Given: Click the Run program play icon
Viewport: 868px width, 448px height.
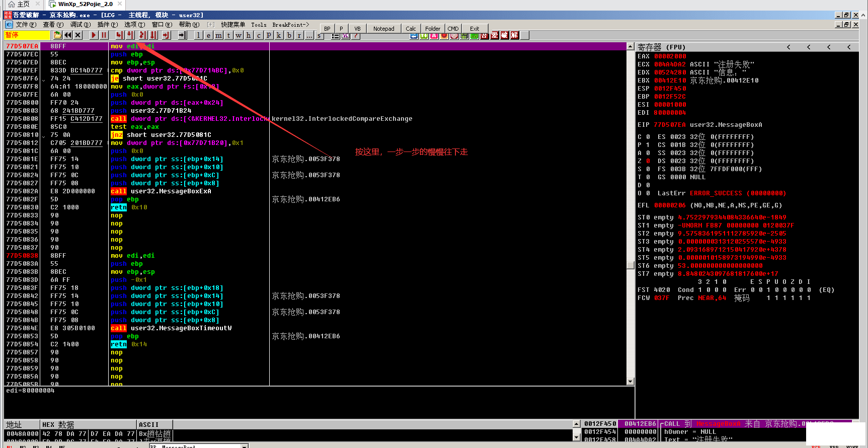Looking at the screenshot, I should point(94,35).
